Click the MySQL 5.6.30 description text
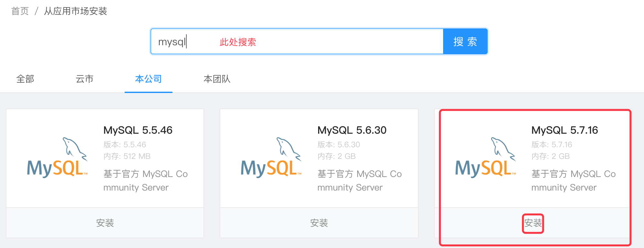The height and width of the screenshot is (248, 644). pos(360,181)
